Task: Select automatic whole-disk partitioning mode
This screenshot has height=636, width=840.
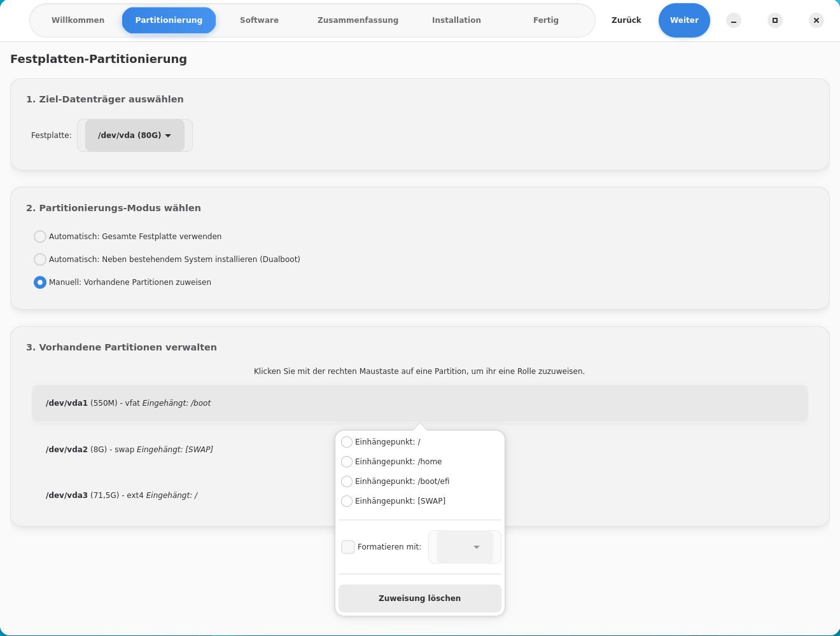Action: (x=40, y=237)
